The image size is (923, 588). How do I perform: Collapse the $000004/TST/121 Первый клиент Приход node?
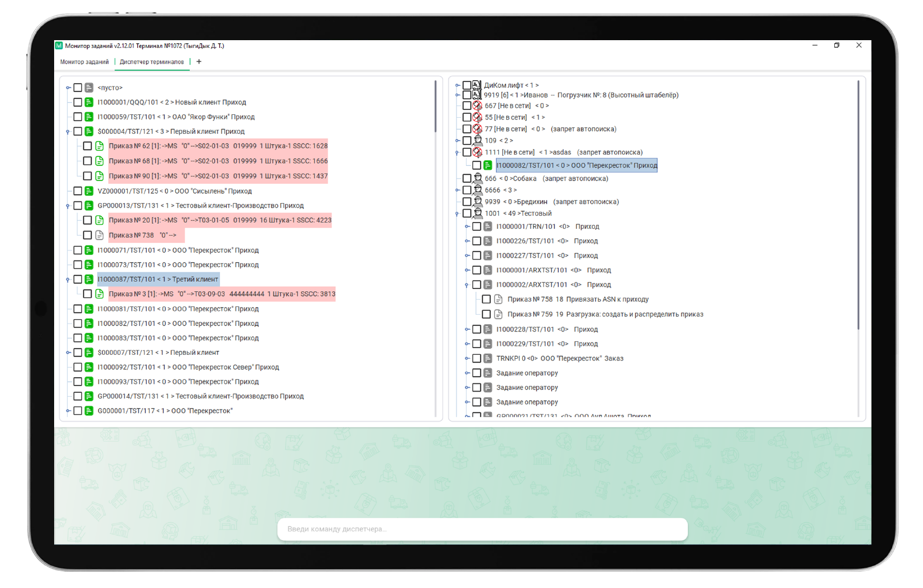point(68,132)
